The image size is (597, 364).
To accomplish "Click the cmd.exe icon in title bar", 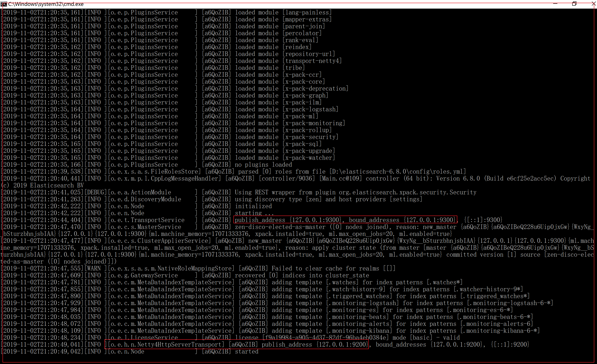I will click(x=4, y=4).
